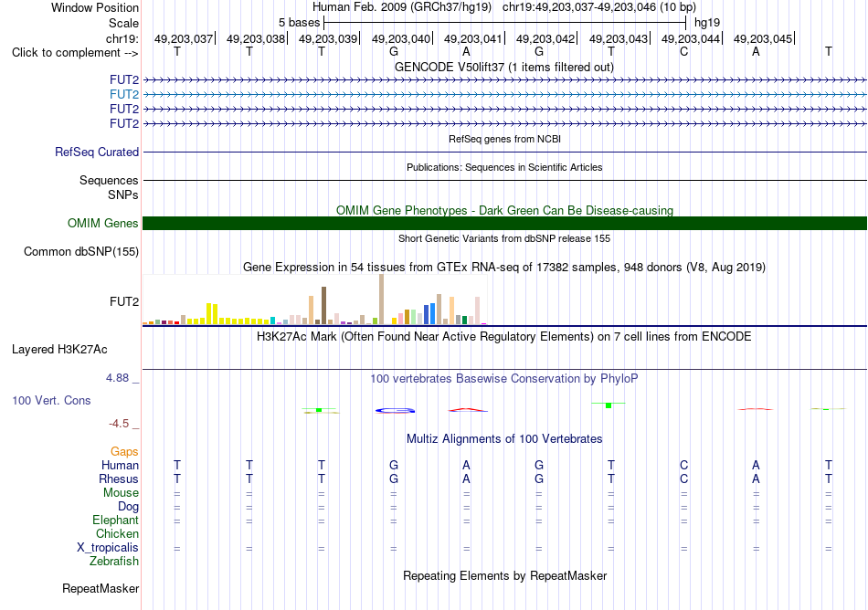
Task: Click the Zebrafish species label
Action: [x=114, y=562]
